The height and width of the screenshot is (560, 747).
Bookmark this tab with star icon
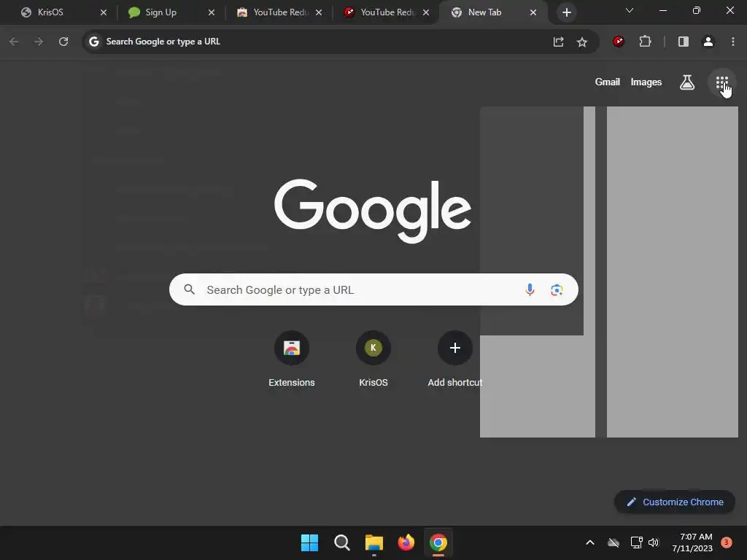pos(581,42)
